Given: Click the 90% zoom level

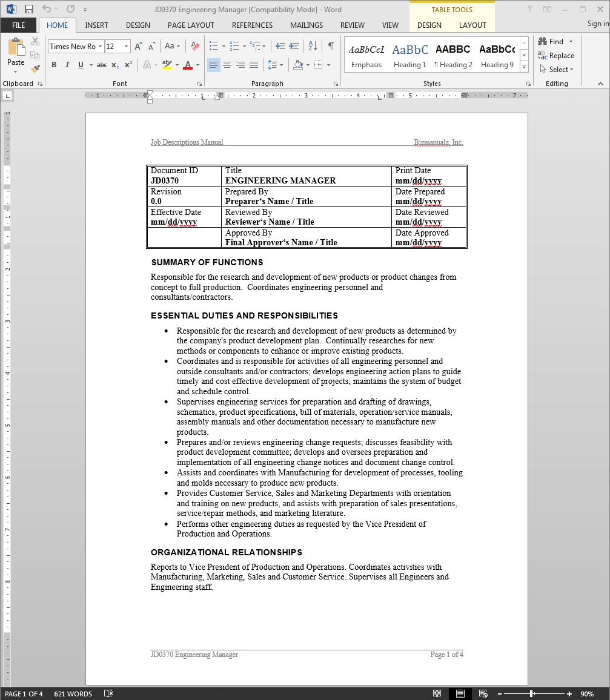Looking at the screenshot, I should (x=587, y=694).
